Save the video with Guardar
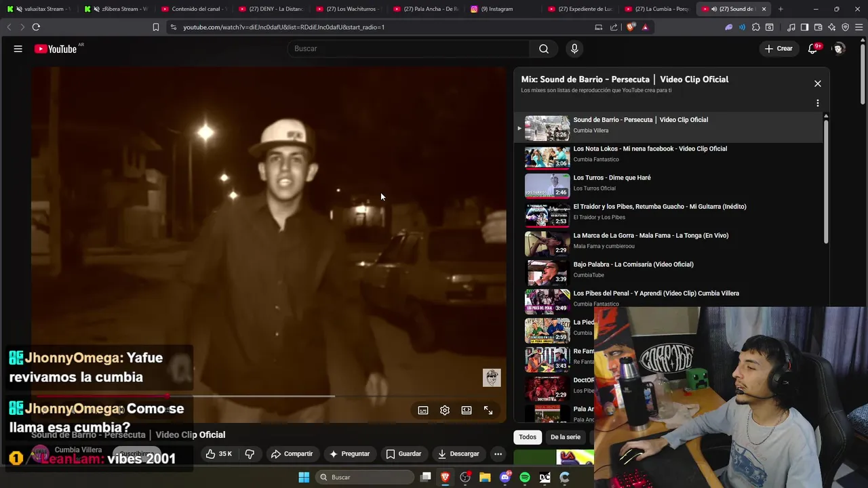Image resolution: width=868 pixels, height=488 pixels. click(403, 453)
